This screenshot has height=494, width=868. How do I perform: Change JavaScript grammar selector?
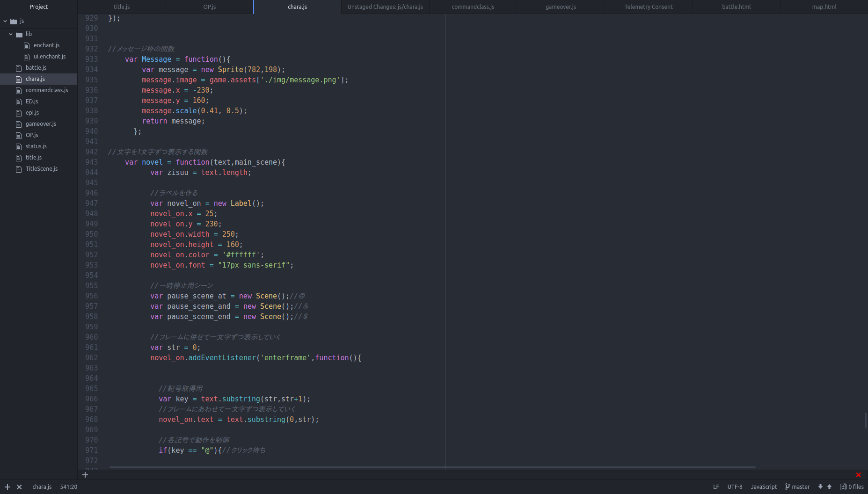[764, 487]
